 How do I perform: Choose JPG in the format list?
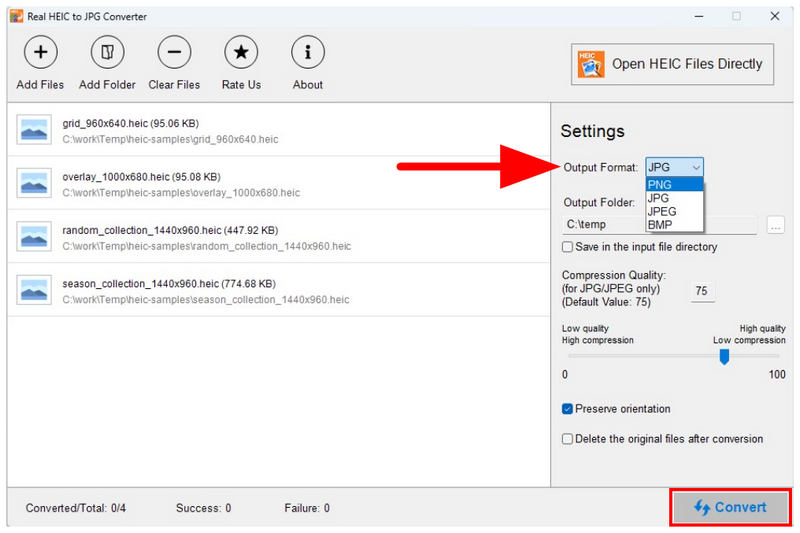pyautogui.click(x=674, y=198)
